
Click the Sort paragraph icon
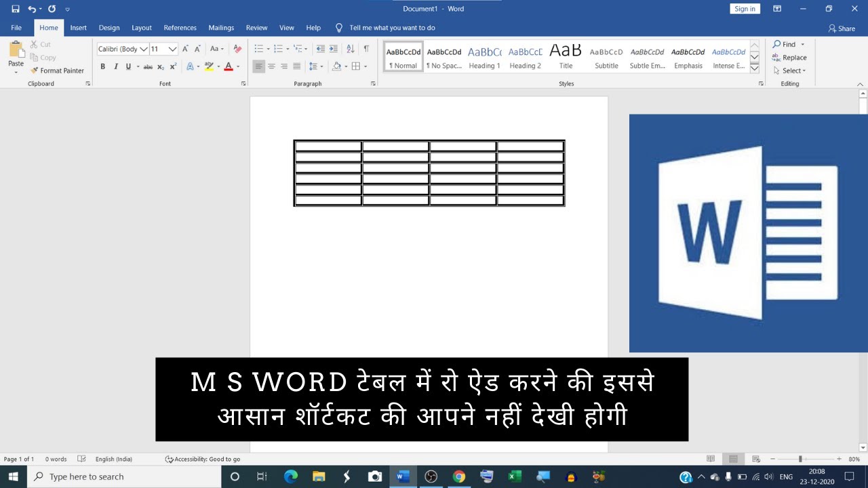[x=350, y=49]
